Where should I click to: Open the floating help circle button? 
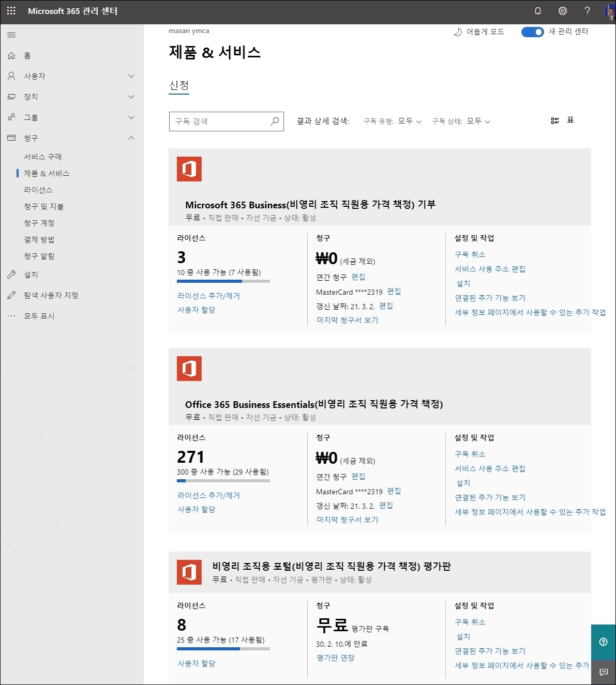coord(603,642)
